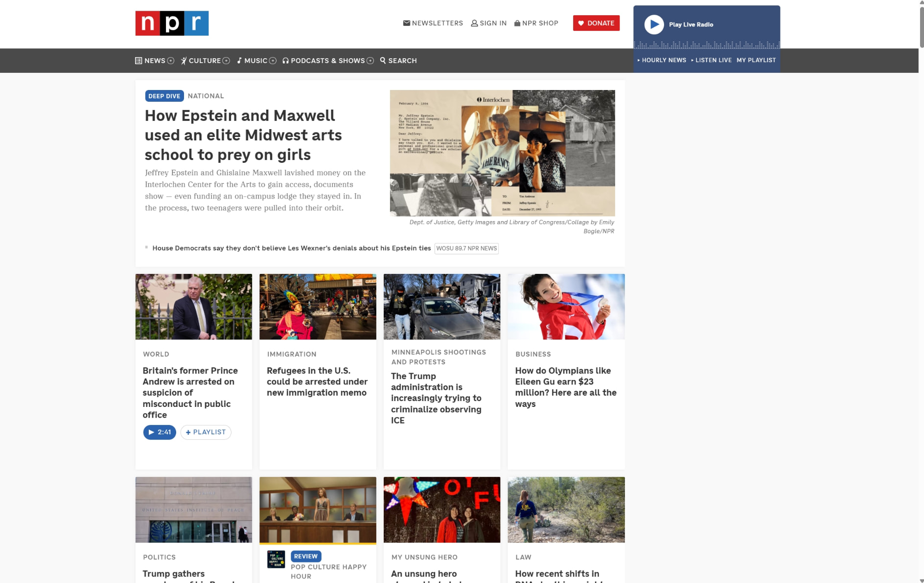924x583 pixels.
Task: Open PODCASTS & SHOWS menu item
Action: [328, 61]
